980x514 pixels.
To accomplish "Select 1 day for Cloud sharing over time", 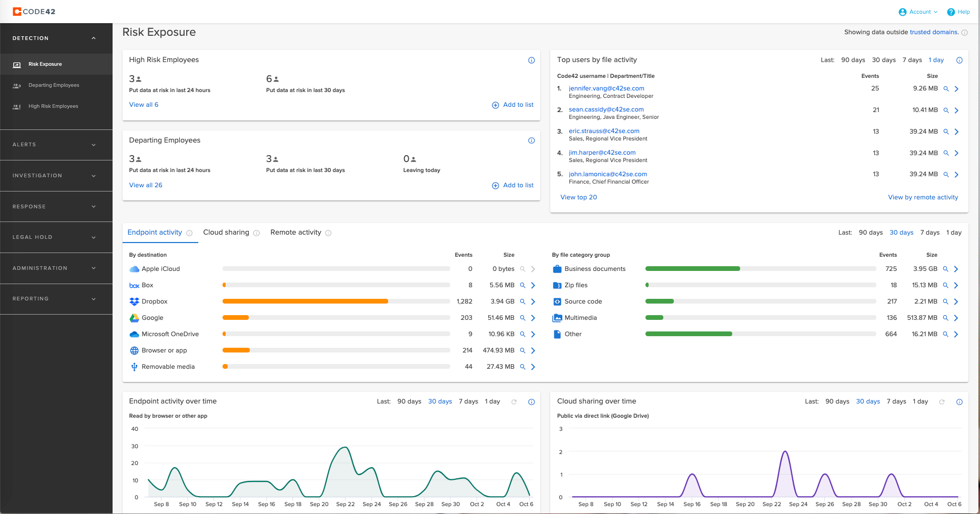I will pos(920,401).
